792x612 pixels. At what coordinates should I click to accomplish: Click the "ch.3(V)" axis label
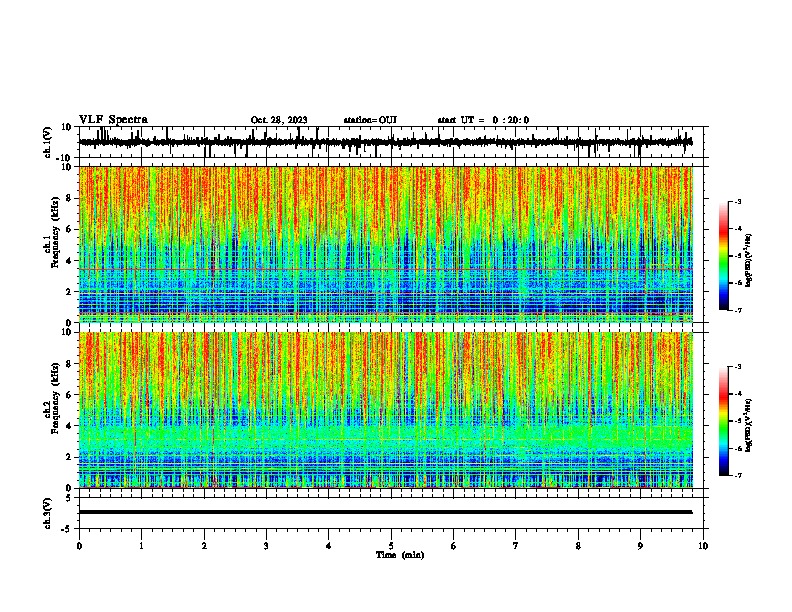click(48, 513)
